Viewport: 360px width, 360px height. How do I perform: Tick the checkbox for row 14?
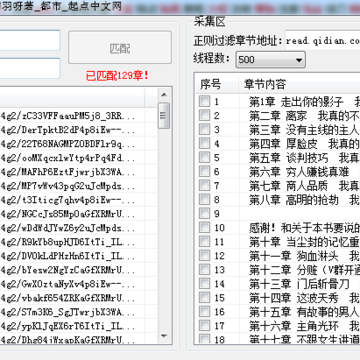[204, 284]
